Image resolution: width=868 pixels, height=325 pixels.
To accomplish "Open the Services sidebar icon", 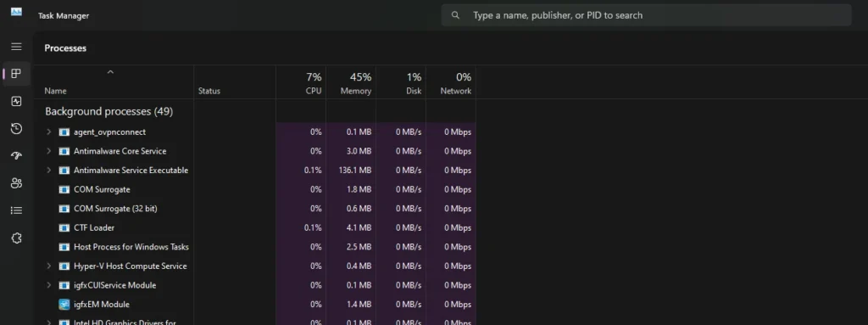I will click(x=16, y=238).
